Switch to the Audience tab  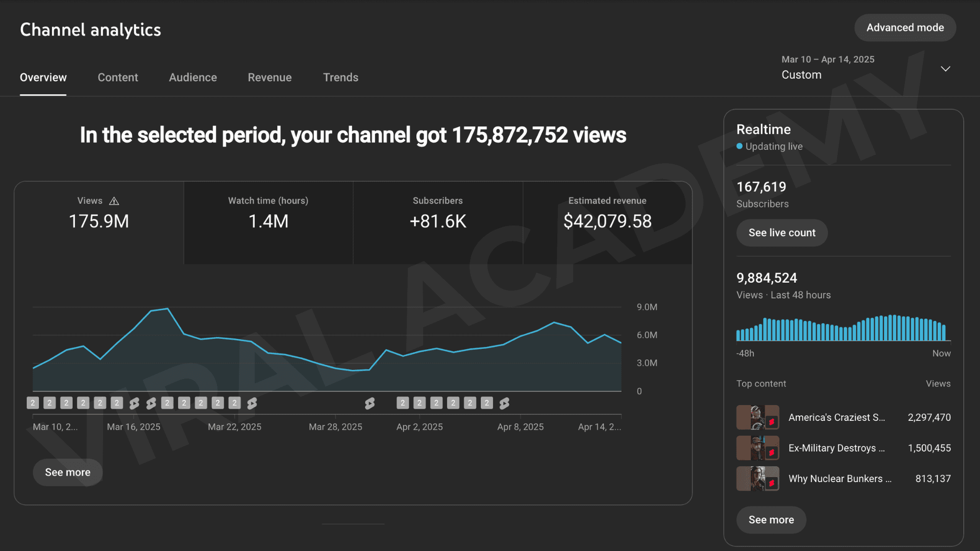coord(192,78)
